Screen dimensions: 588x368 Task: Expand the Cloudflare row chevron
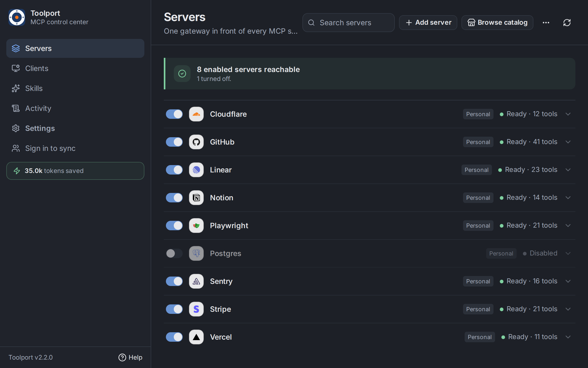tap(568, 114)
